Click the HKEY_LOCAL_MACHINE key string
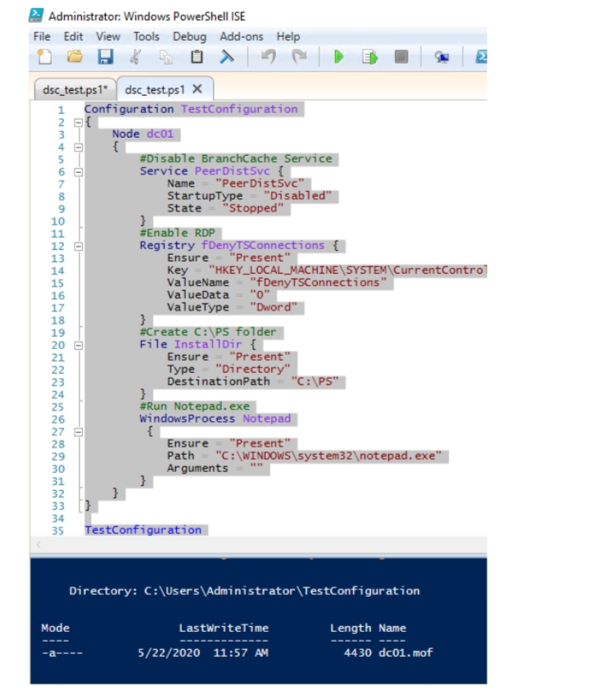 (347, 270)
